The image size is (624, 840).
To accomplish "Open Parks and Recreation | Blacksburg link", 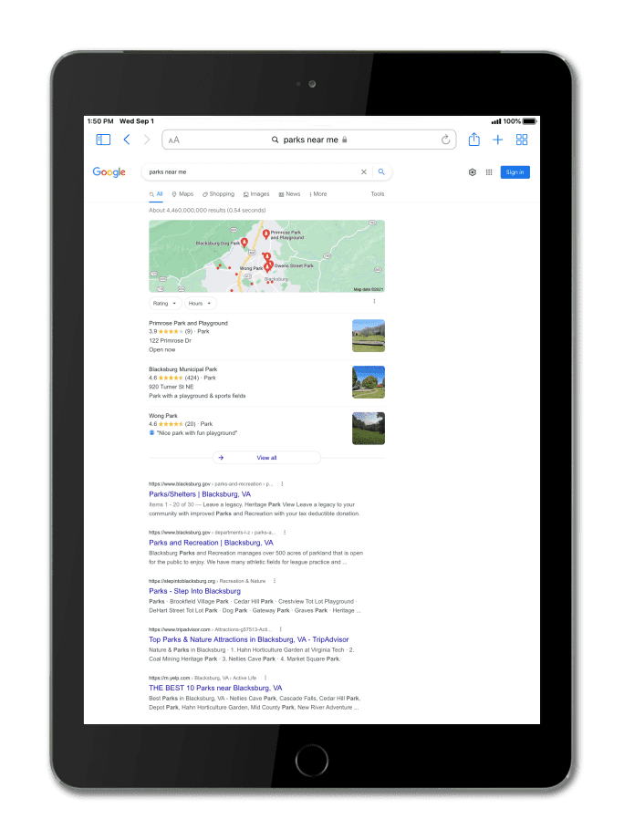I will pos(211,543).
